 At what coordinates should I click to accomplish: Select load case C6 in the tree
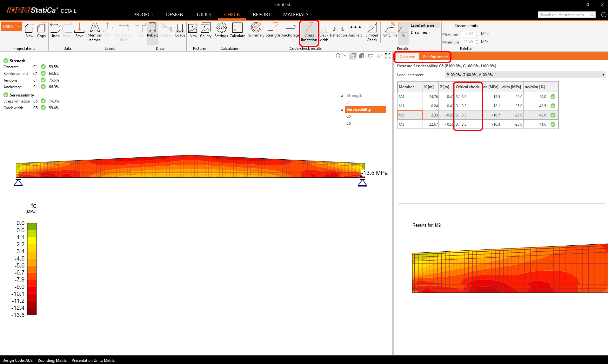[x=349, y=123]
